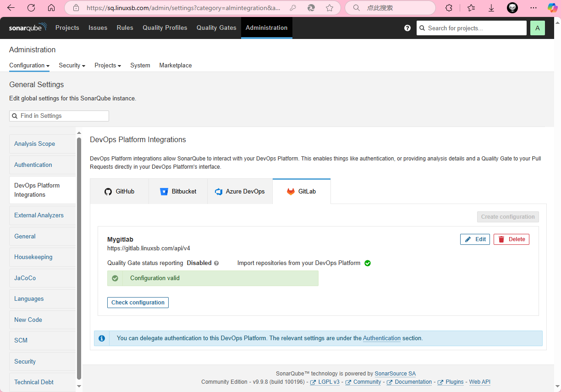Open the System admin page
This screenshot has width=561, height=392.
(140, 66)
